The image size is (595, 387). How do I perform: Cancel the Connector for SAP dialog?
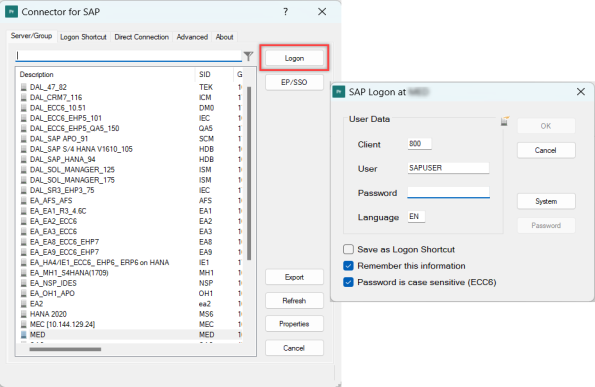click(294, 348)
